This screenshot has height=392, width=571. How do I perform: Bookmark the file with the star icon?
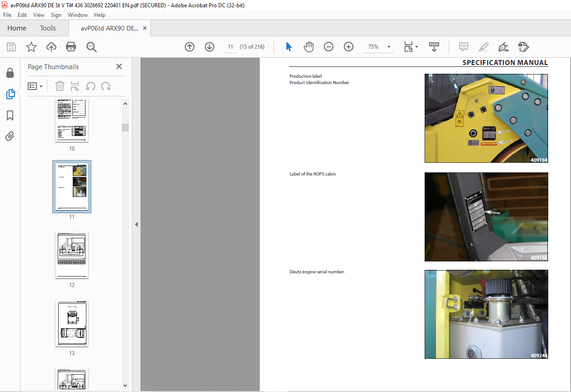[x=31, y=47]
